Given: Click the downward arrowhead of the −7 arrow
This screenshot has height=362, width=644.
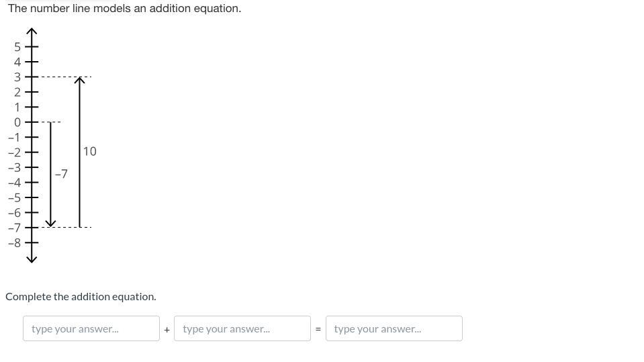Looking at the screenshot, I should [50, 223].
